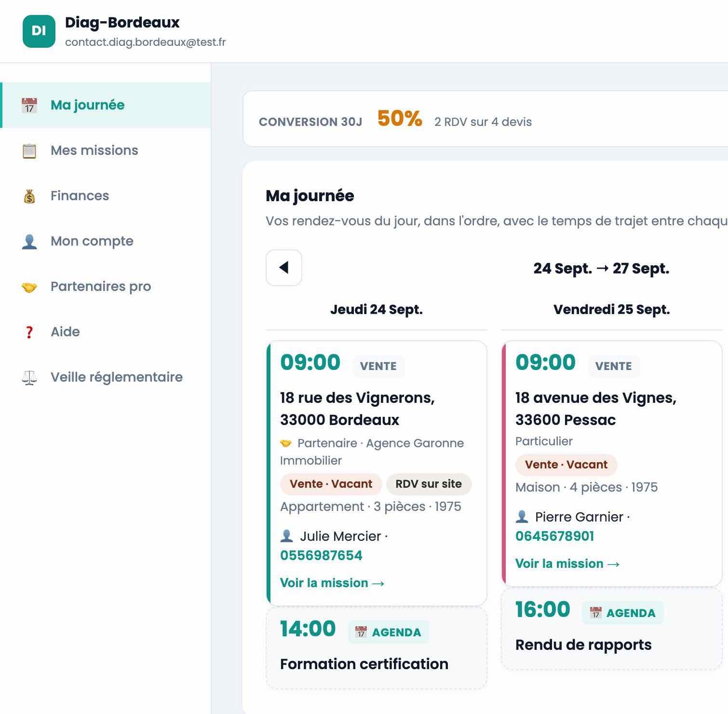Open the Aide section
This screenshot has height=714, width=728.
point(106,332)
